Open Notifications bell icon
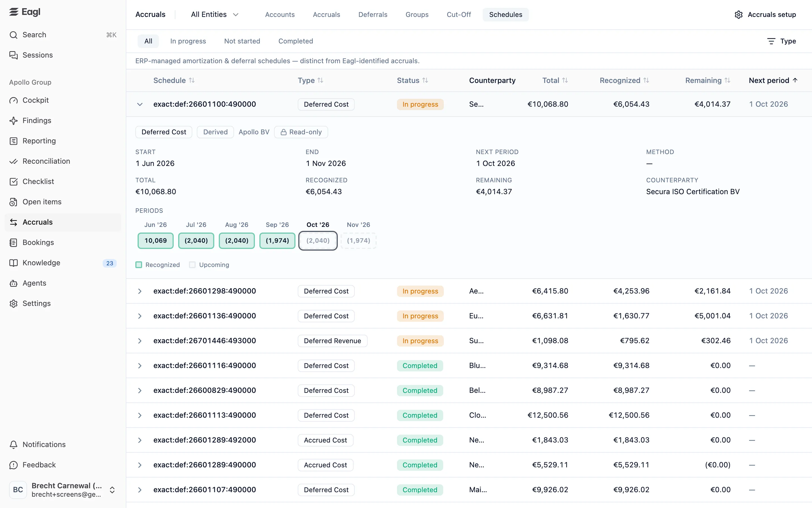812x508 pixels. pos(14,444)
